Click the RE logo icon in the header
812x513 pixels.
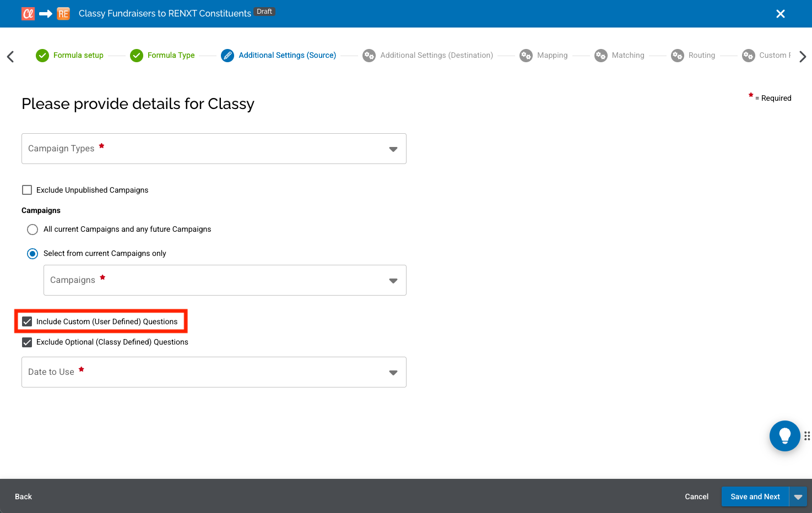pyautogui.click(x=63, y=13)
